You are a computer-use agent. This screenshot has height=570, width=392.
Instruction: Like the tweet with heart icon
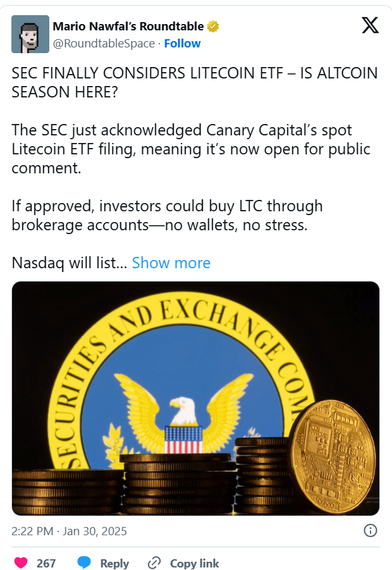[21, 562]
